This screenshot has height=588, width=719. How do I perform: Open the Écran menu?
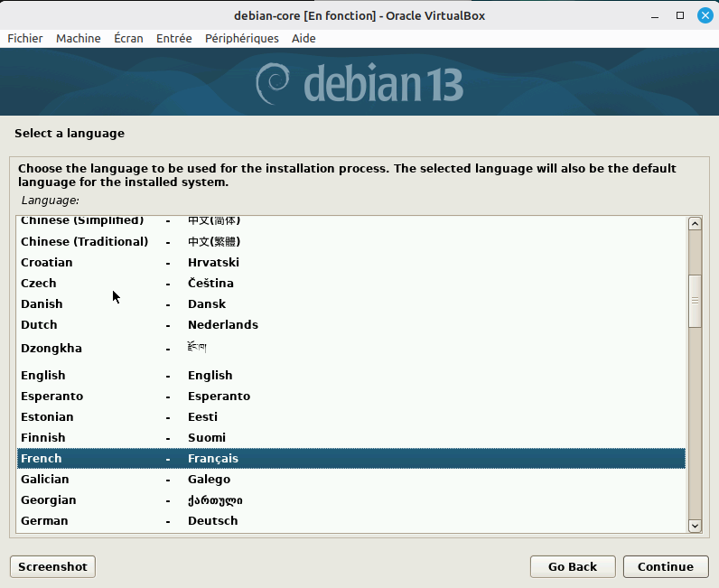(128, 38)
